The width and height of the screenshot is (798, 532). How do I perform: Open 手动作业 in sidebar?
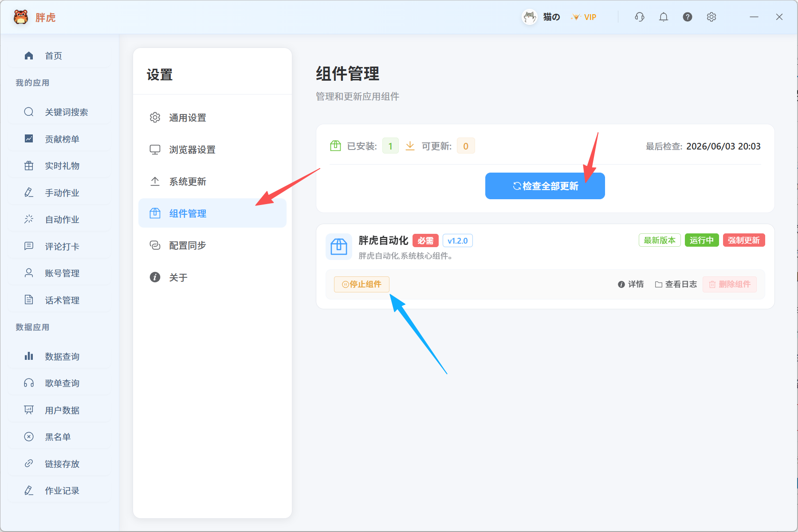pyautogui.click(x=59, y=193)
